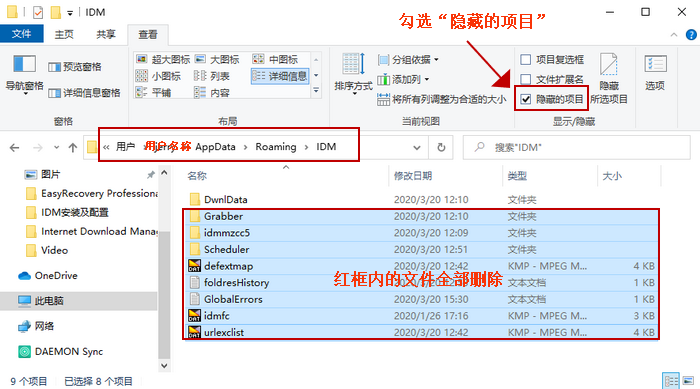The width and height of the screenshot is (700, 389).
Task: Open ribbon Help question mark icon
Action: click(691, 35)
